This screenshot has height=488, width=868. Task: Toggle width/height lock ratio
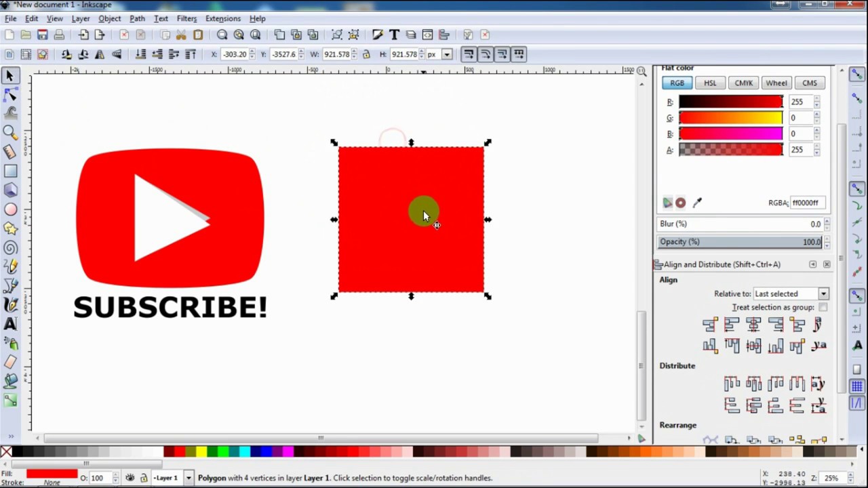coord(366,54)
